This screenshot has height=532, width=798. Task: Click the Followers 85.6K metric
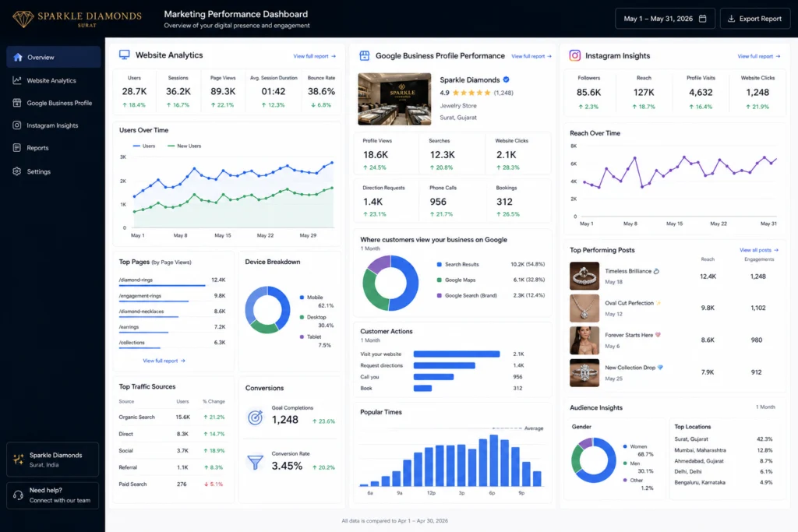click(589, 93)
